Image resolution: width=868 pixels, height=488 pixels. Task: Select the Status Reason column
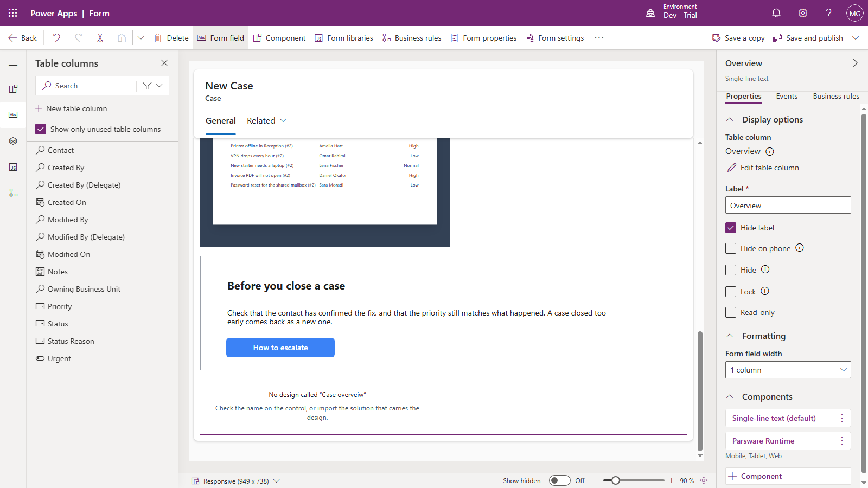tap(102, 341)
